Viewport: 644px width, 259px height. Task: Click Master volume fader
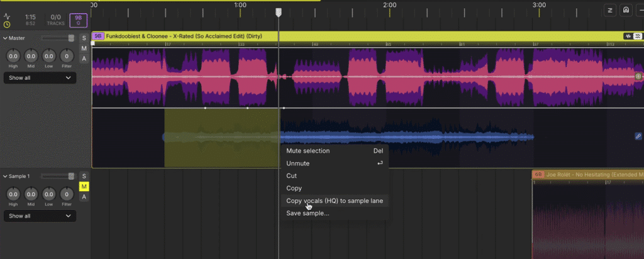coord(71,38)
